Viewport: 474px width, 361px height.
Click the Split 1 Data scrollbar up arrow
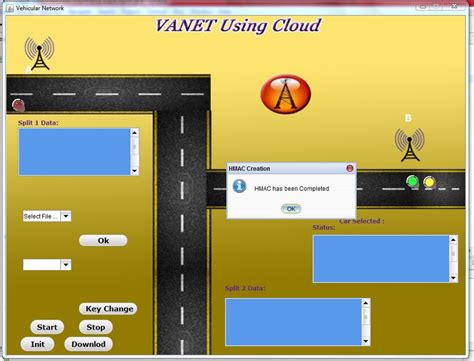tap(135, 133)
